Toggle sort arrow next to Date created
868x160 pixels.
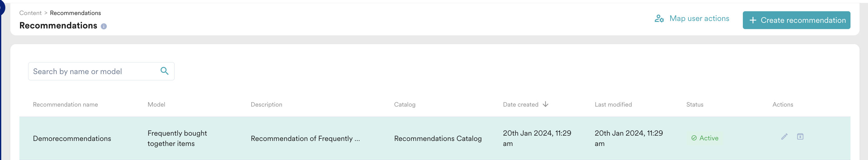click(545, 104)
